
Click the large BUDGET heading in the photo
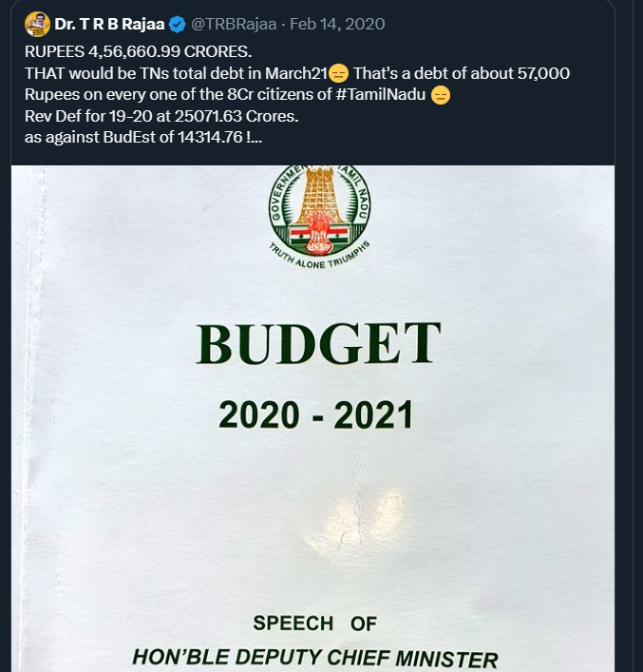[318, 343]
